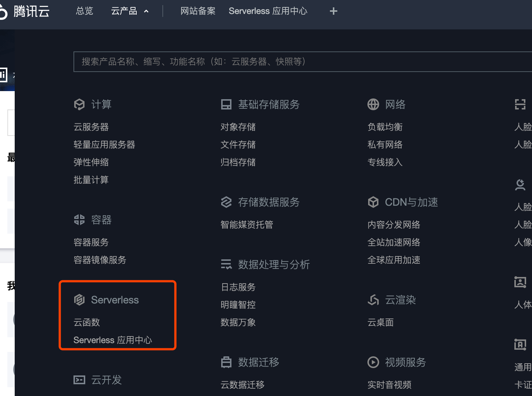Add a shortcut with the plus icon

coord(334,11)
